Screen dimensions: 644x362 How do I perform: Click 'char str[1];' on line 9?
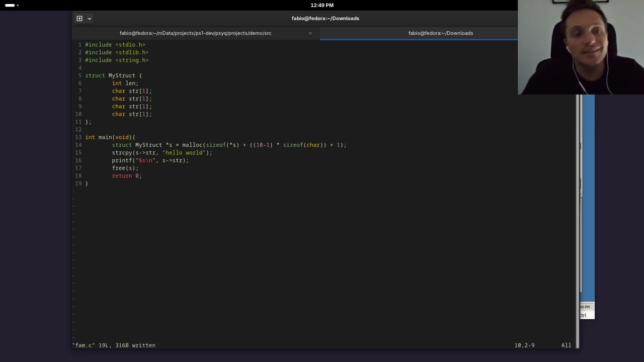132,107
